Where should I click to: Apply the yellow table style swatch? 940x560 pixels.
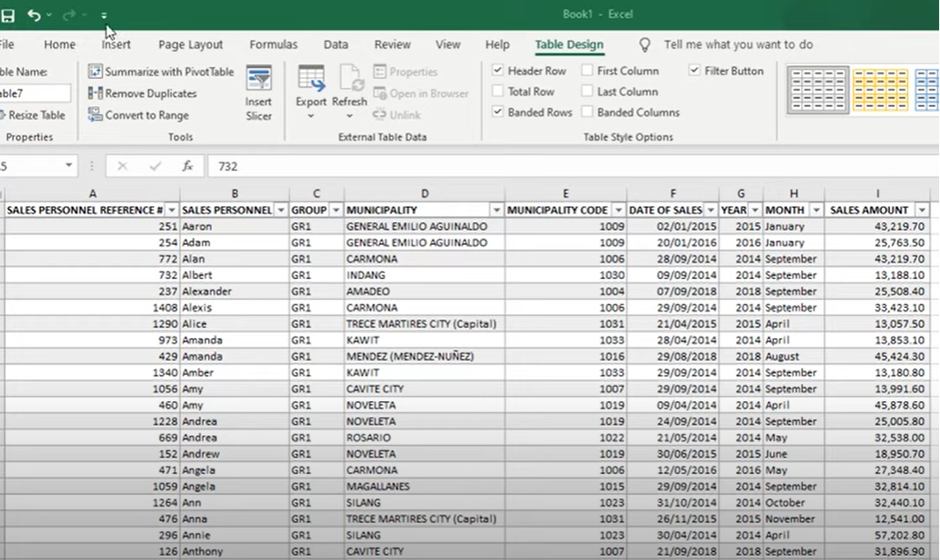point(879,90)
